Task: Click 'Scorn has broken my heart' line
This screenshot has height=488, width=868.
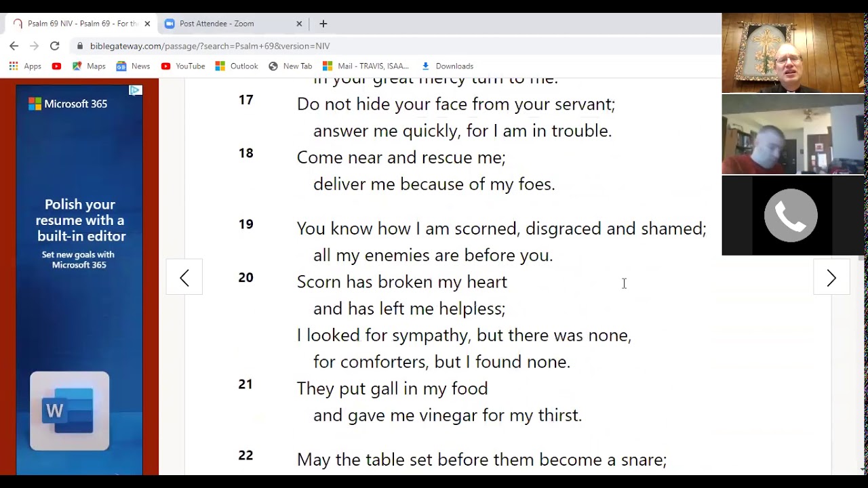Action: 402,282
